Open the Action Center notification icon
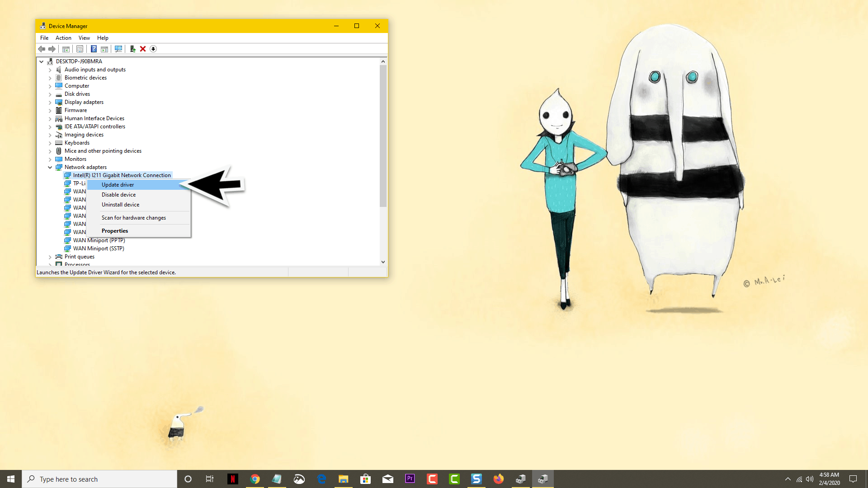Viewport: 868px width, 488px height. (x=853, y=479)
